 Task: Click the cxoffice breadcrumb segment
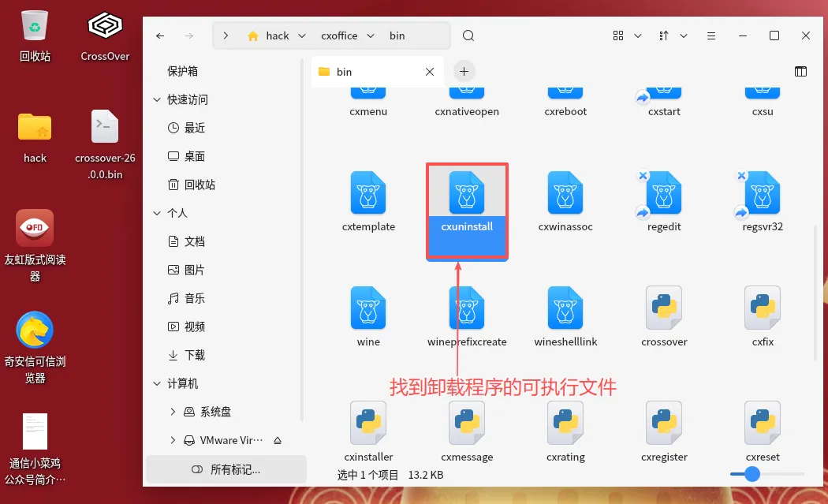[339, 35]
